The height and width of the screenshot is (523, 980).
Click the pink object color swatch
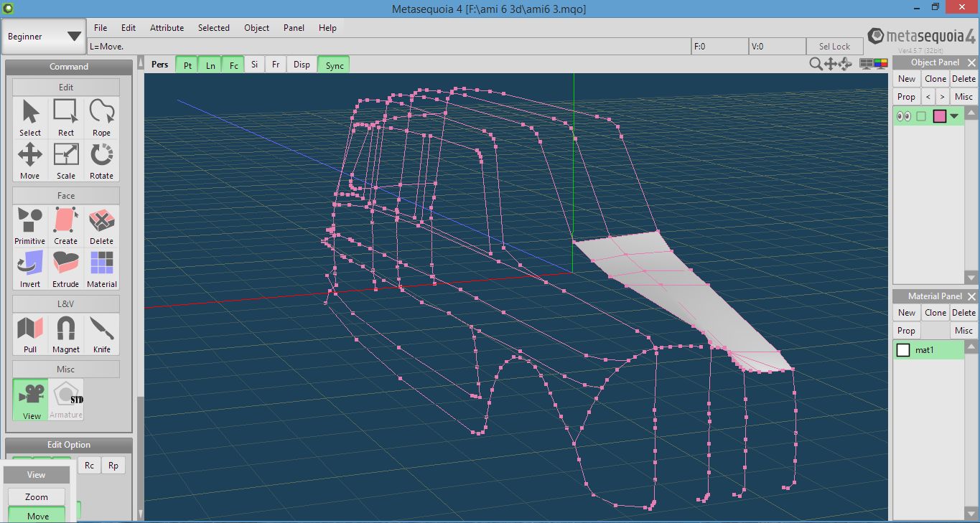939,116
